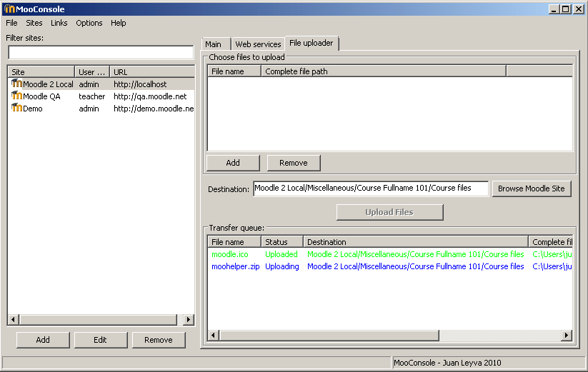The image size is (588, 372).
Task: Open the File menu
Action: [11, 23]
